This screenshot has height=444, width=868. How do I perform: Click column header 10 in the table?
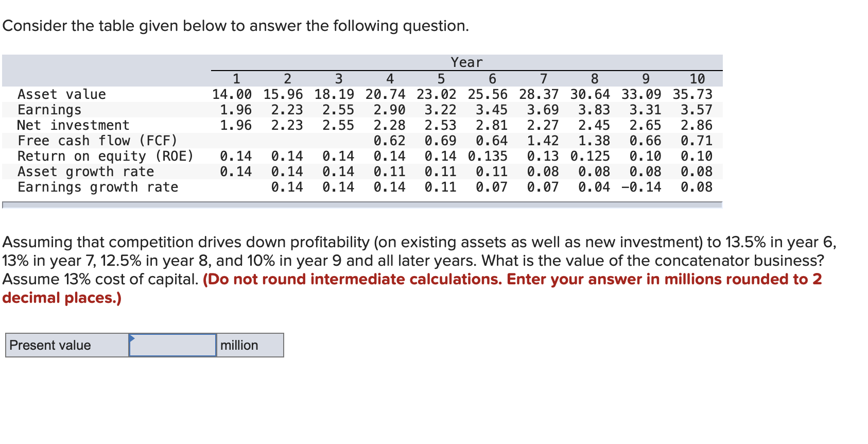(x=698, y=78)
